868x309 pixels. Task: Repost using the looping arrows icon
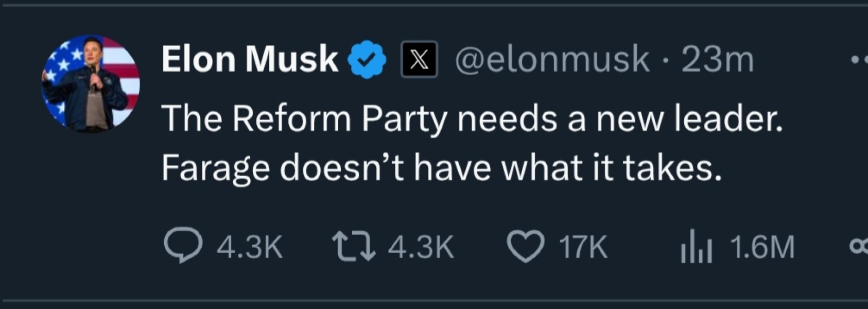pyautogui.click(x=353, y=246)
